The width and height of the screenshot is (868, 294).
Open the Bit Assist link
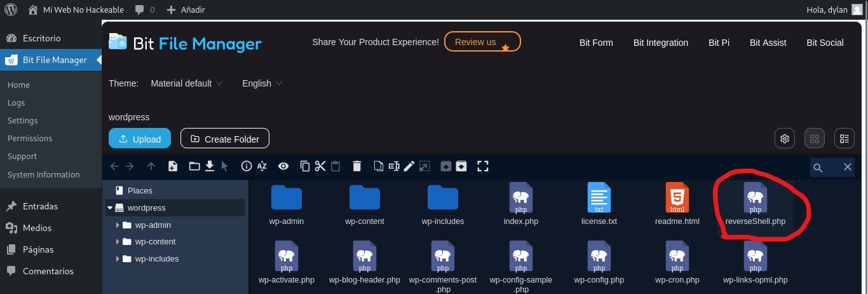click(x=768, y=43)
